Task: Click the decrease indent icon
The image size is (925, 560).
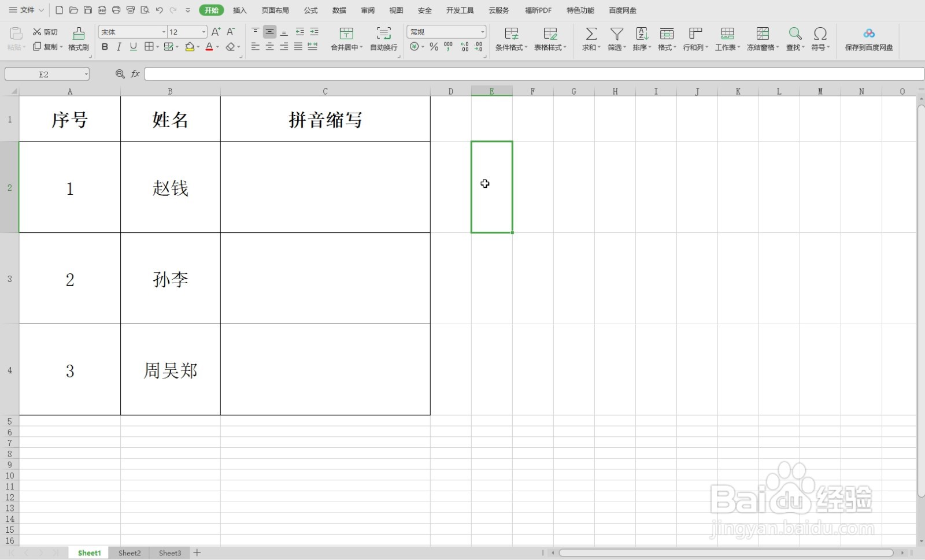Action: [300, 31]
